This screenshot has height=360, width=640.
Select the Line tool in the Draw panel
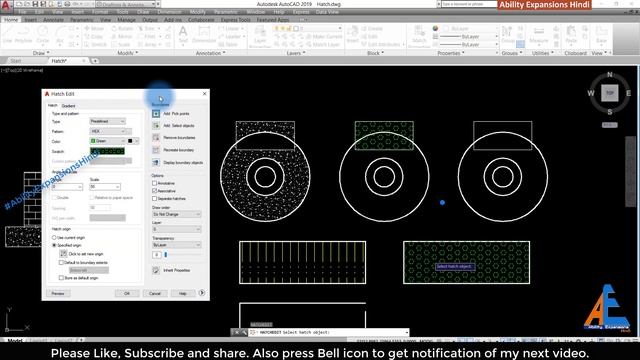coord(8,35)
